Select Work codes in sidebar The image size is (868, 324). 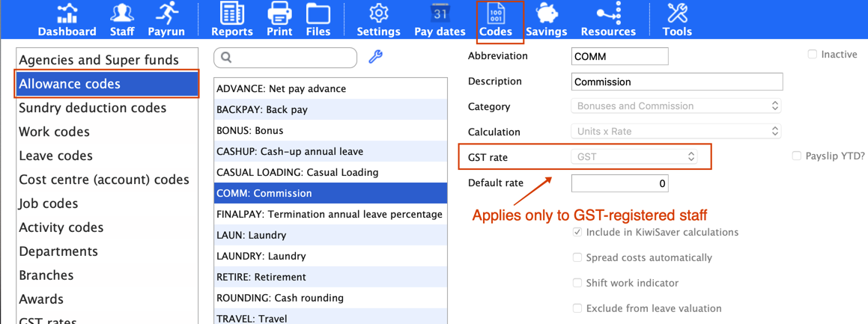click(x=107, y=132)
